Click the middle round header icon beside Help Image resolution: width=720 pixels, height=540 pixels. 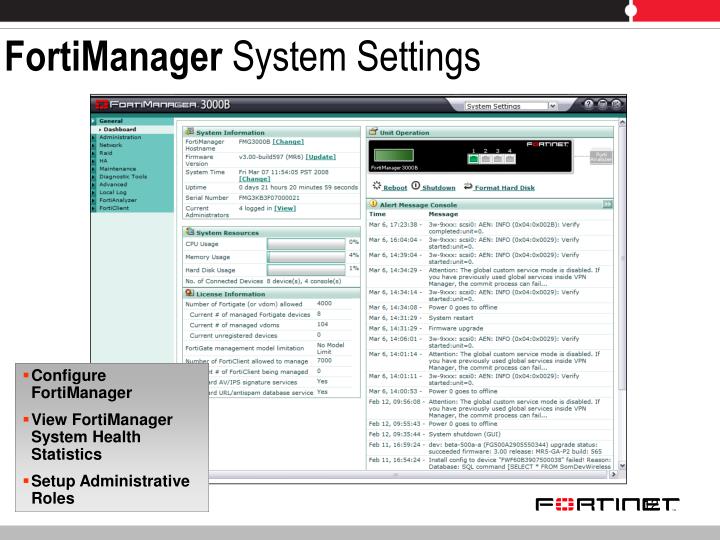coord(602,104)
